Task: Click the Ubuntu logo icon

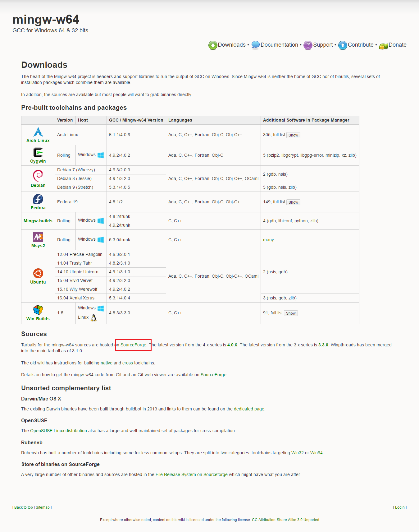Action: click(38, 273)
